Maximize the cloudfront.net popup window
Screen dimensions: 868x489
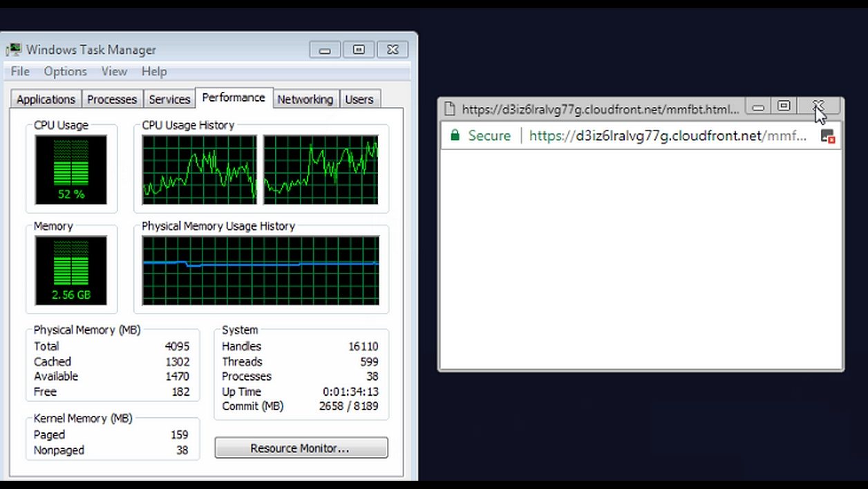pyautogui.click(x=784, y=106)
